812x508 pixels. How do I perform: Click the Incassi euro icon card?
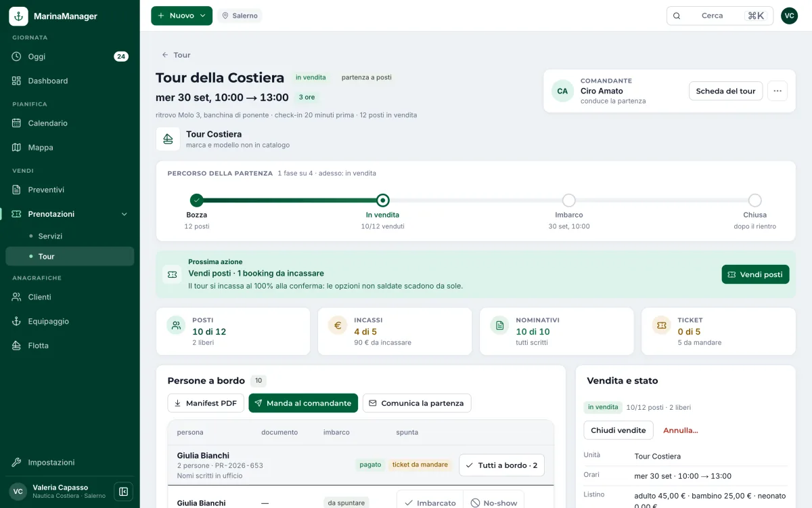338,325
